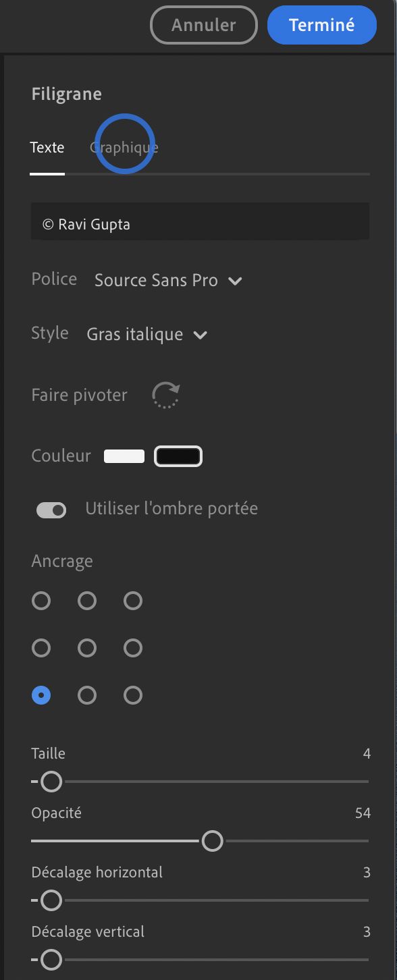Viewport: 397px width, 980px height.
Task: Select the top-center Ancrage anchor point
Action: coord(87,601)
